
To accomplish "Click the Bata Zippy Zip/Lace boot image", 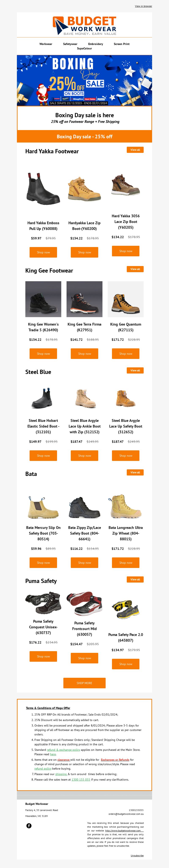I will (84, 507).
